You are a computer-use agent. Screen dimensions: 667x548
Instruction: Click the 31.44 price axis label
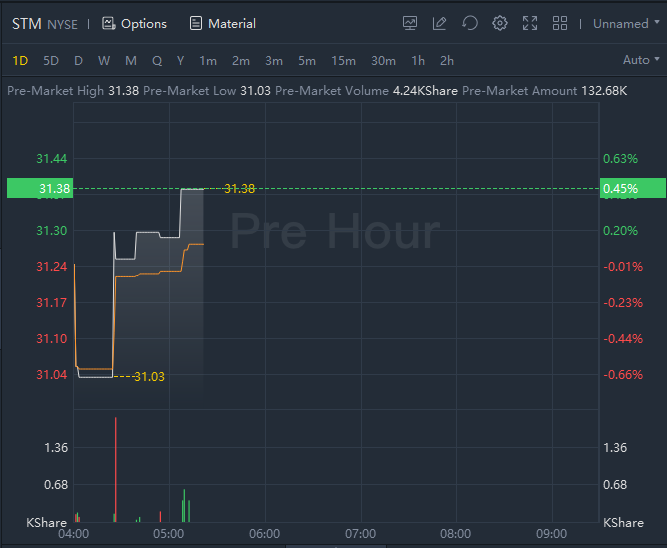51,159
